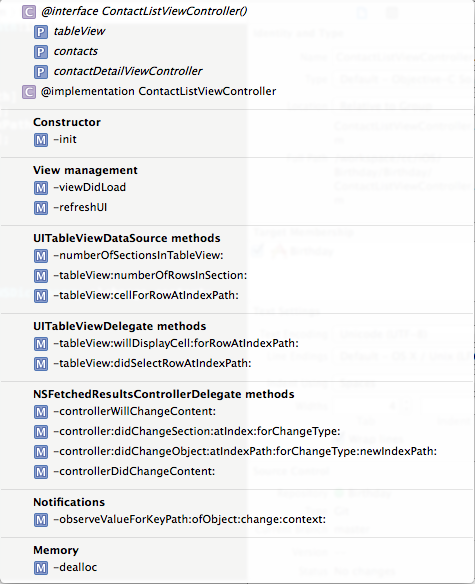This screenshot has height=584, width=475.
Task: Click the class icon beside @implementation ContactListViewController
Action: 29,92
